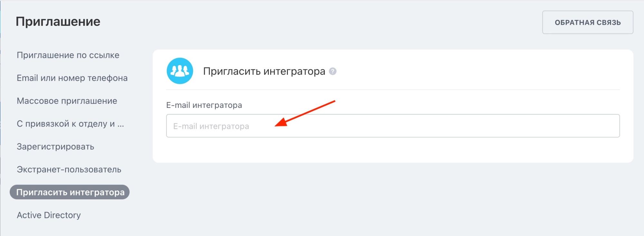This screenshot has width=644, height=236.
Task: Choose the Зарегистрировать option
Action: (55, 146)
